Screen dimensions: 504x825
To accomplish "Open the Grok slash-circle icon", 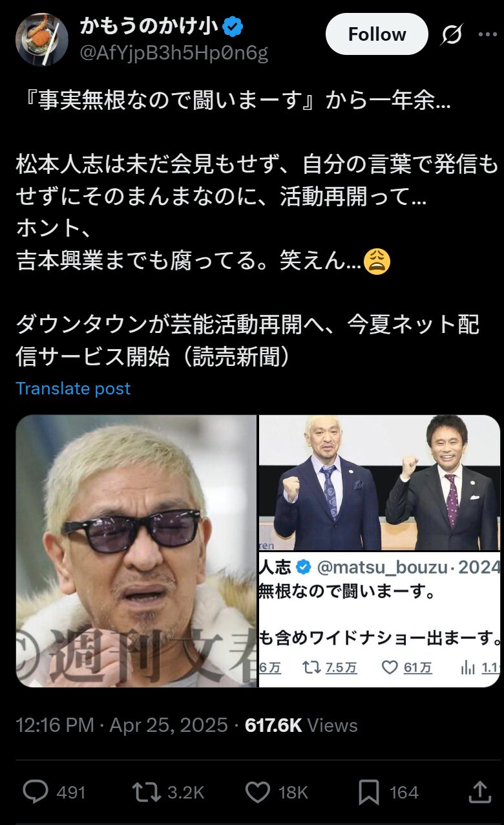I will click(451, 34).
